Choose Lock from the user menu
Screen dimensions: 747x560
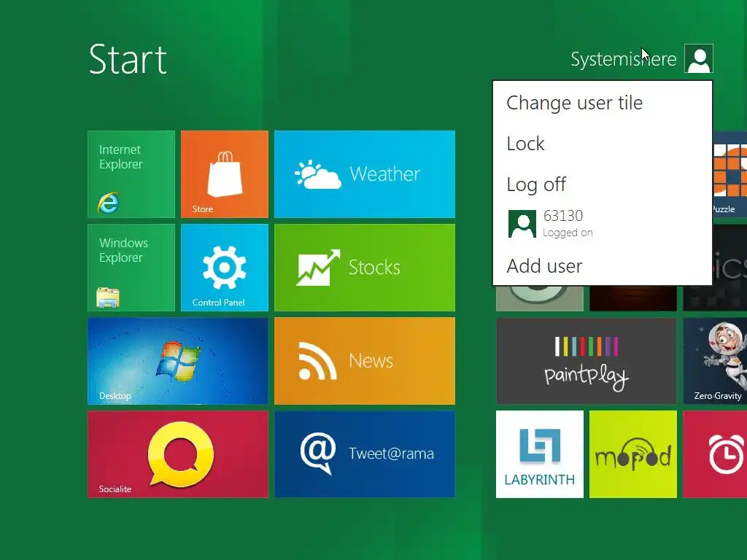click(603, 144)
